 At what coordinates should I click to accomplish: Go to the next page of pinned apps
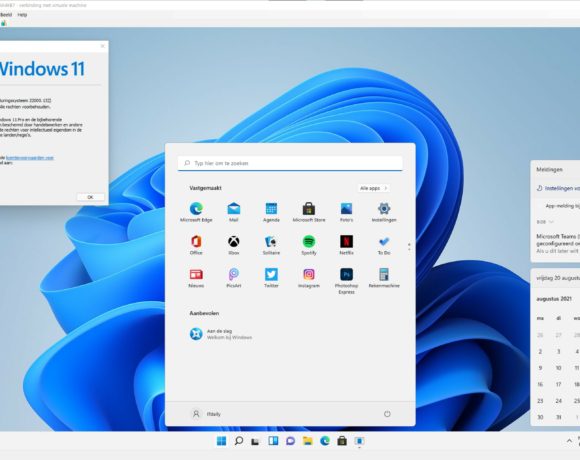point(409,250)
